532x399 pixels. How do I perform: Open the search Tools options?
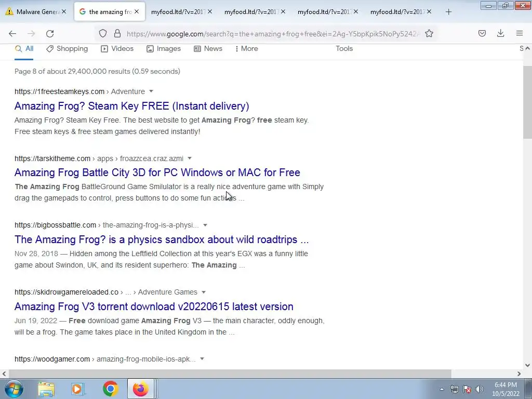pyautogui.click(x=344, y=48)
